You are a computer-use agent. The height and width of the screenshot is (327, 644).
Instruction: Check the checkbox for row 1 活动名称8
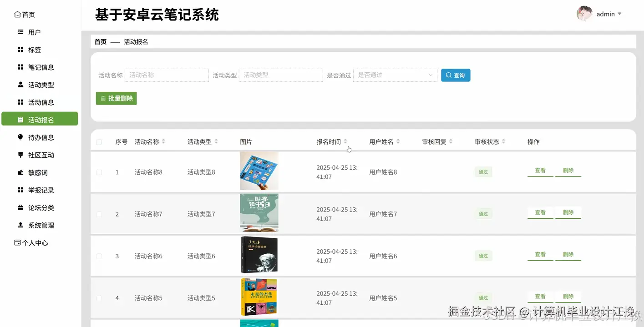(x=99, y=172)
